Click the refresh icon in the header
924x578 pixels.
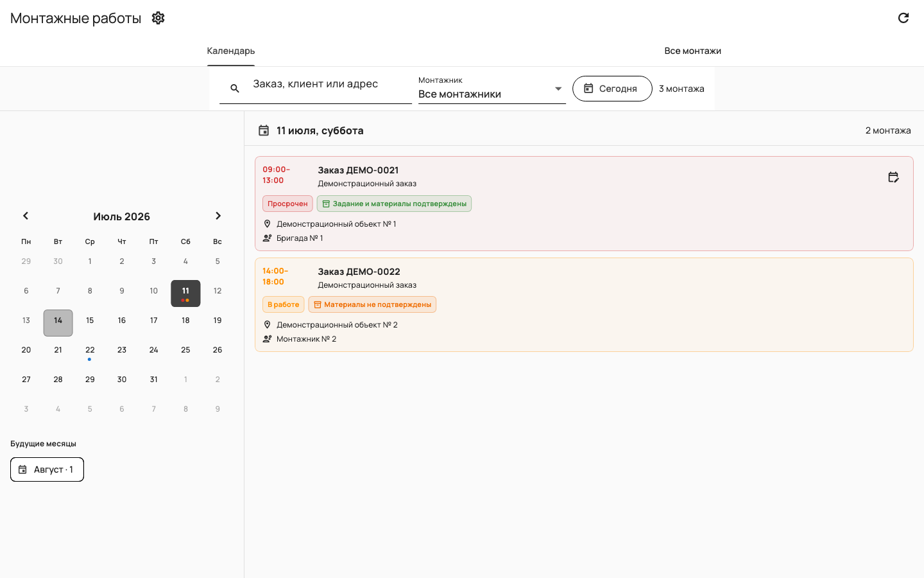903,18
